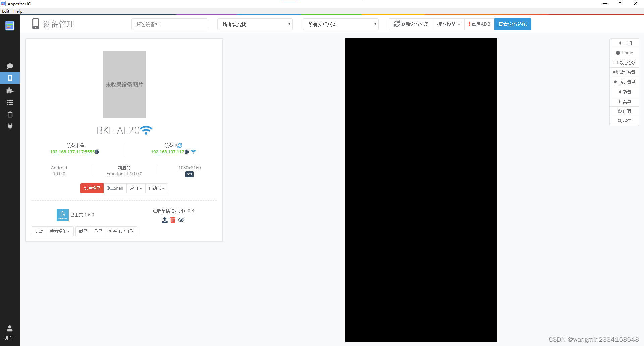Click 增加音量 volume up control

click(x=624, y=72)
